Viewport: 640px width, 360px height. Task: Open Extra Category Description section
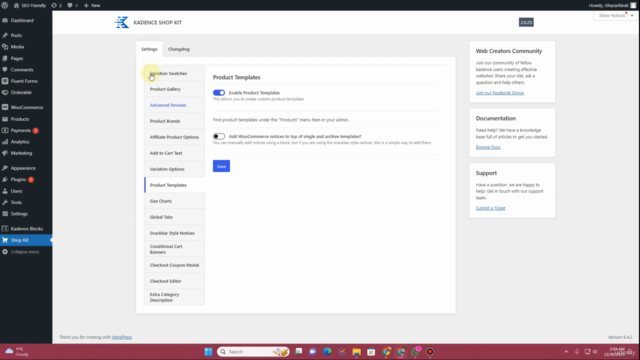(174, 297)
